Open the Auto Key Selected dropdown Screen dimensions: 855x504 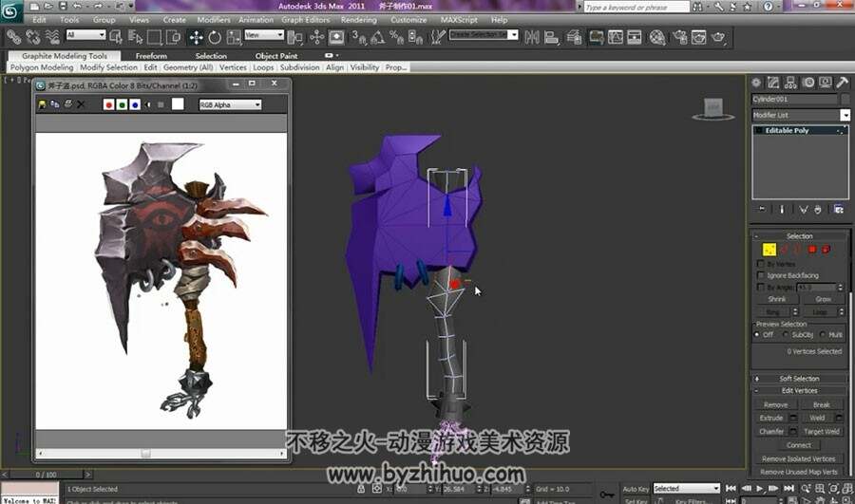click(687, 488)
